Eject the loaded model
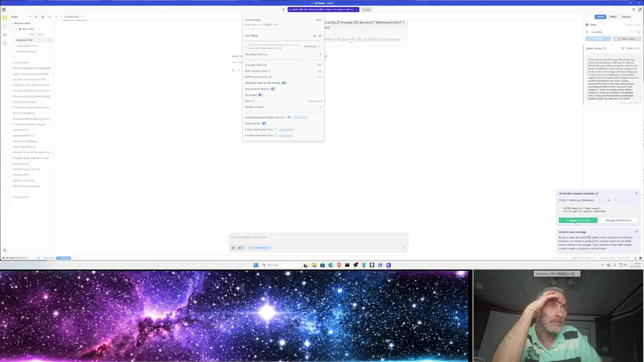 (x=367, y=9)
